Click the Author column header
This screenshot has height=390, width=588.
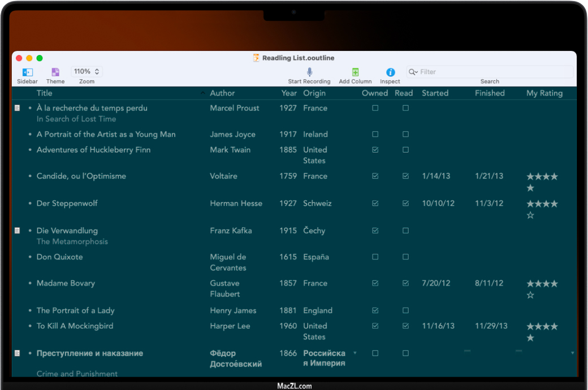pyautogui.click(x=222, y=93)
